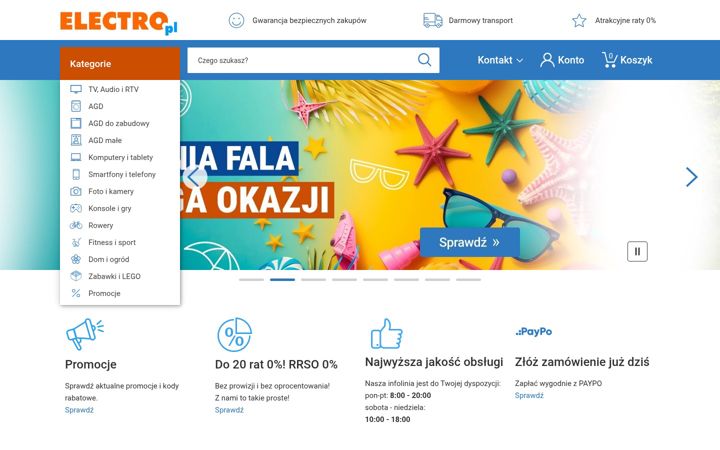
Task: Open Smartfony i telefony category
Action: 120,174
